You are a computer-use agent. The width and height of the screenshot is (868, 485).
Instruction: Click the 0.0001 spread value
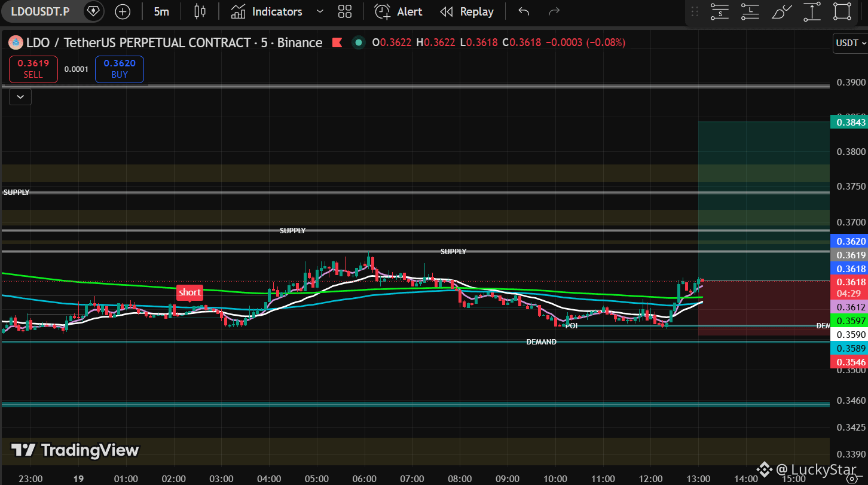click(77, 69)
